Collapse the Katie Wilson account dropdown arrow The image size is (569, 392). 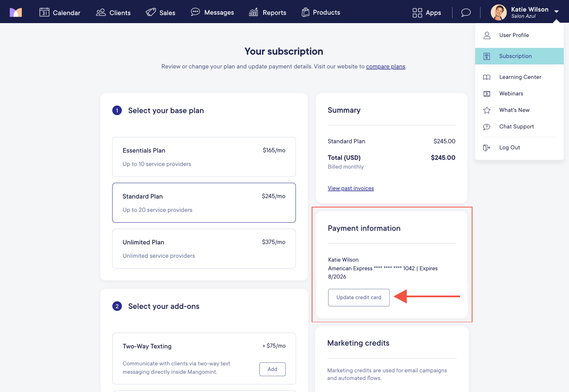(557, 12)
